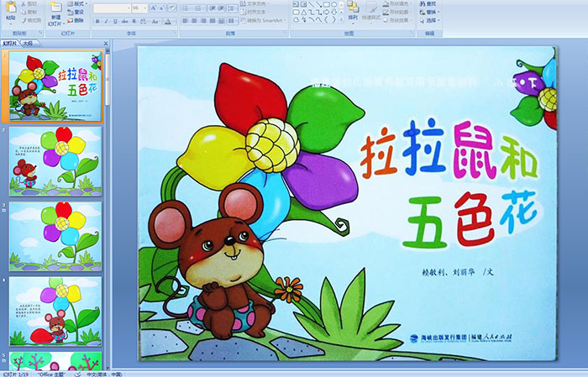Clear all formatting eraser icon
The height and width of the screenshot is (377, 588).
tap(172, 8)
